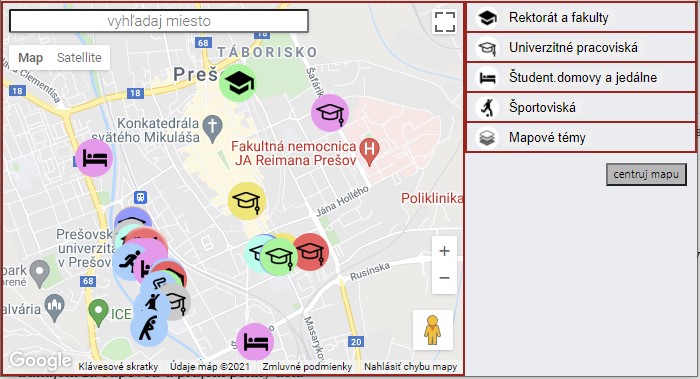Click the green graduation cap marker near Prešov
The height and width of the screenshot is (379, 700).
click(238, 83)
